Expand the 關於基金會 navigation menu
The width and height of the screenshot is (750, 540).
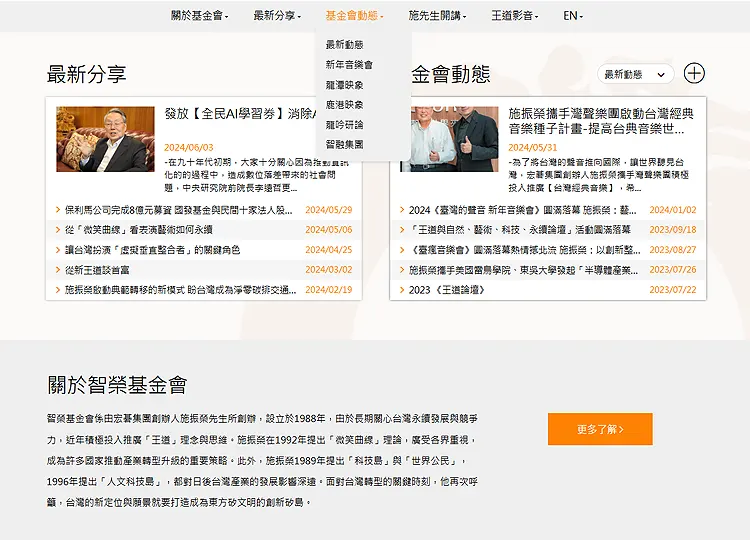point(199,15)
